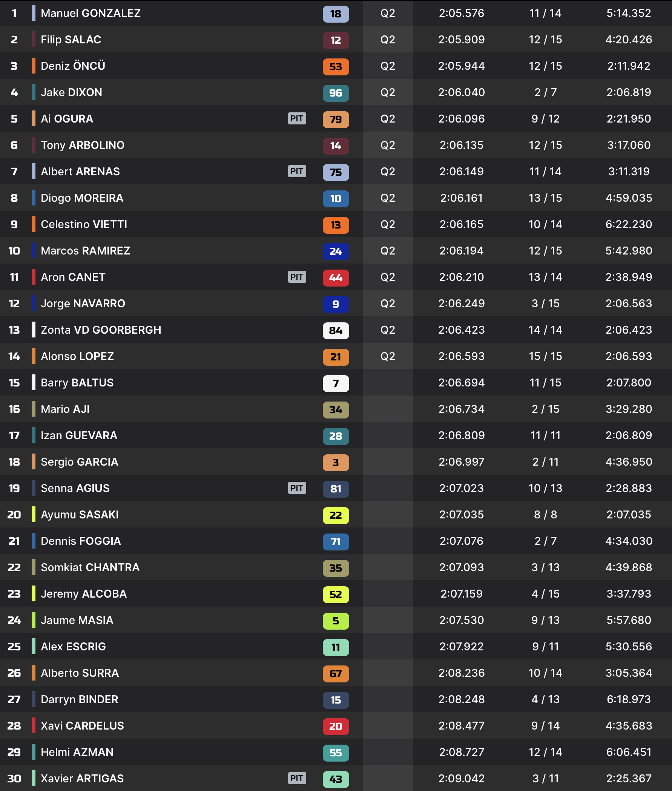The width and height of the screenshot is (672, 791).
Task: Click the PIT badge beside Ai OGURA
Action: 297,118
